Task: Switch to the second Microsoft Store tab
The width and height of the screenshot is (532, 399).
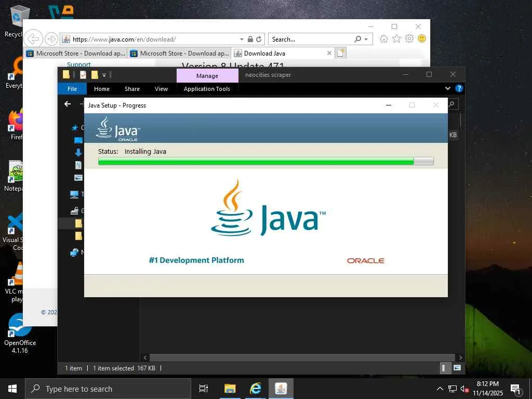Action: point(180,54)
